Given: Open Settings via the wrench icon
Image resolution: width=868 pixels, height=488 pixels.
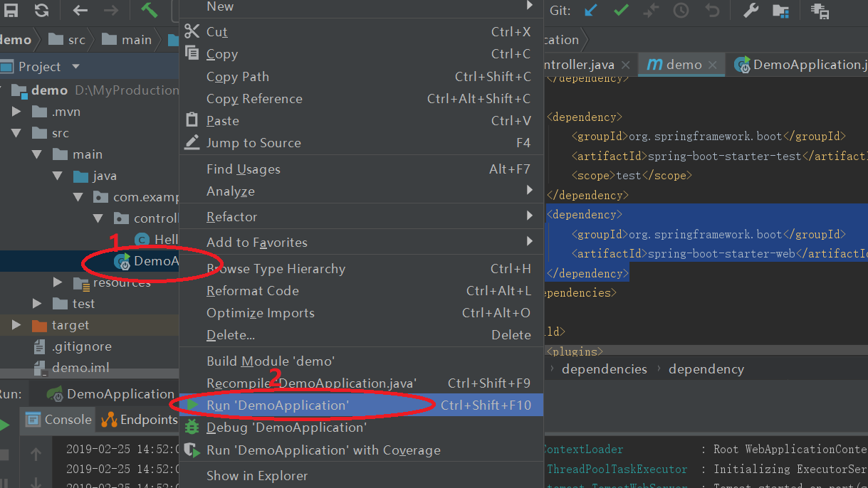Looking at the screenshot, I should pyautogui.click(x=751, y=11).
